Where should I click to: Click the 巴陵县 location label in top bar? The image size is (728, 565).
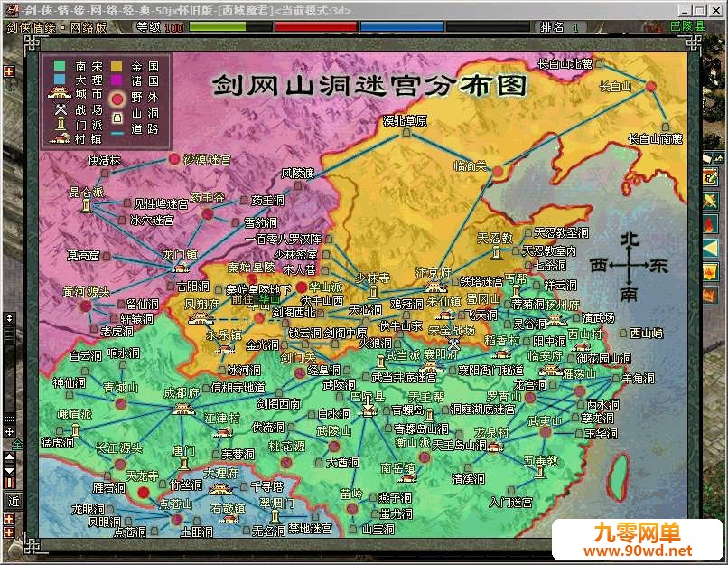point(687,26)
